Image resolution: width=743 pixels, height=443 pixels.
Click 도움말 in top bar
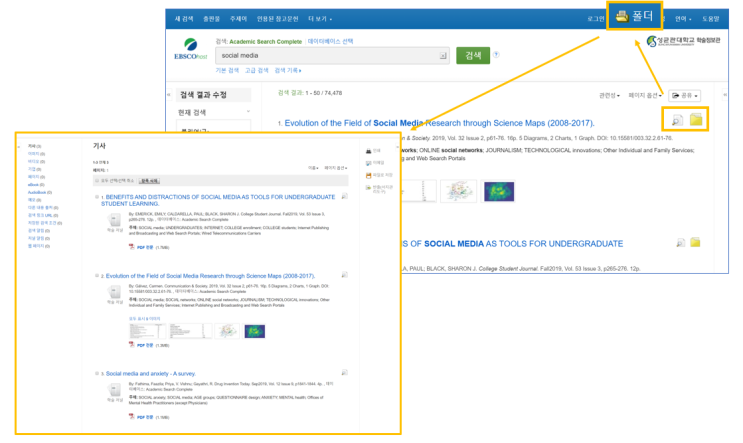(x=710, y=19)
